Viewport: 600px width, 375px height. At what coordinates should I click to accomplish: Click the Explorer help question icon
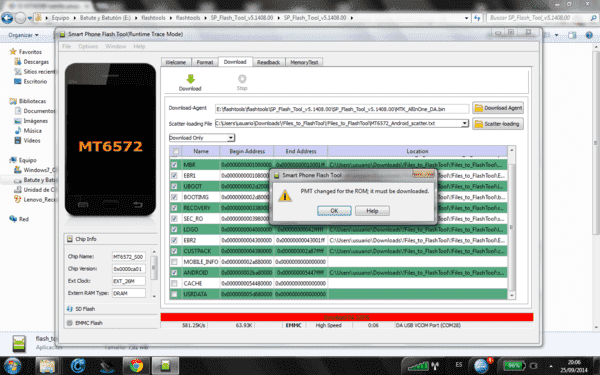click(x=589, y=35)
